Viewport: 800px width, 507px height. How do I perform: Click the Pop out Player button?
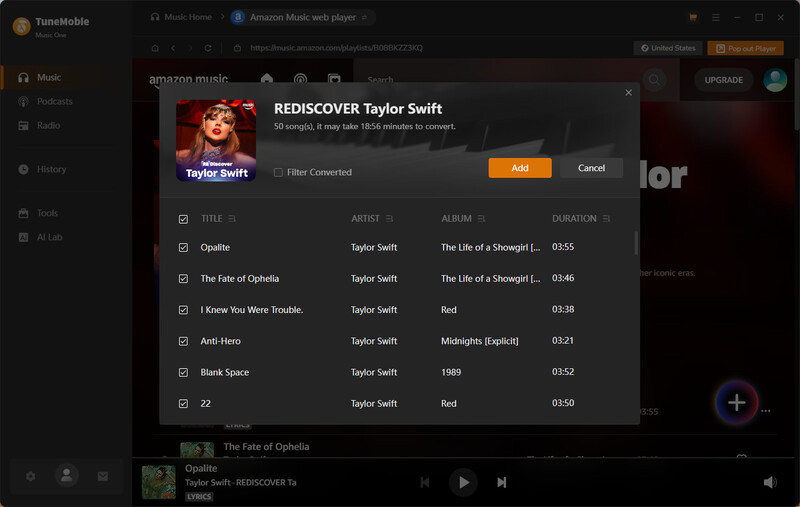pyautogui.click(x=745, y=48)
